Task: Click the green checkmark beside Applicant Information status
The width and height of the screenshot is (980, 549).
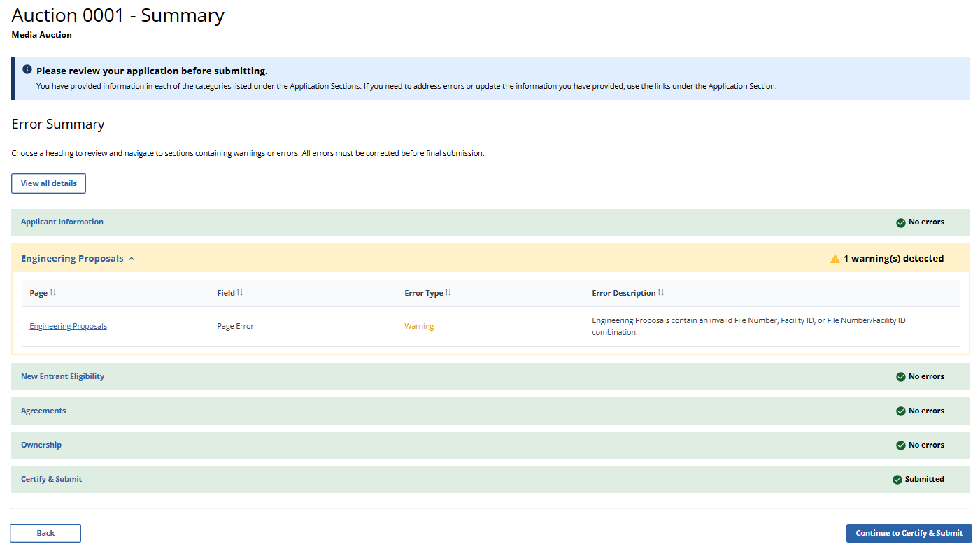Action: point(901,222)
